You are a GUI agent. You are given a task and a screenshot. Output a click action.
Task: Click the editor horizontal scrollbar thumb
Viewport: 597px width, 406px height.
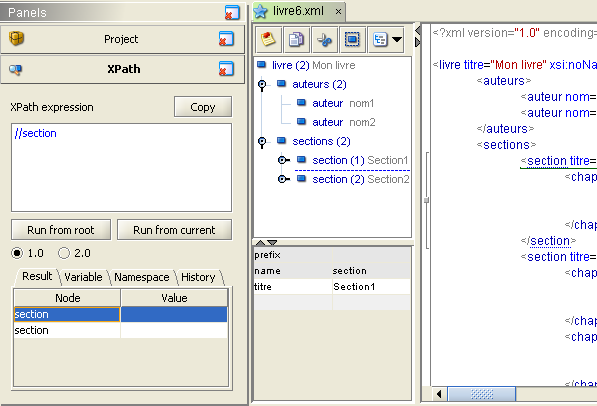[482, 394]
